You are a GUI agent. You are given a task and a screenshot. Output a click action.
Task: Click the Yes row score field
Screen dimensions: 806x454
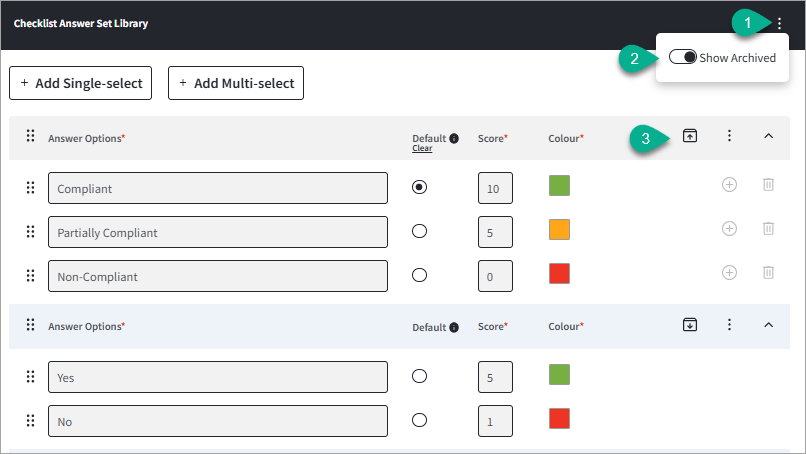495,377
